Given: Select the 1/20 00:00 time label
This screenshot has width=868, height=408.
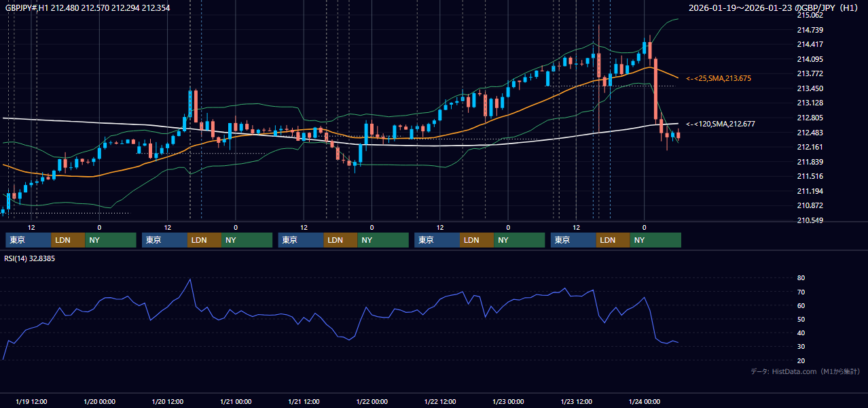Looking at the screenshot, I should [x=99, y=402].
